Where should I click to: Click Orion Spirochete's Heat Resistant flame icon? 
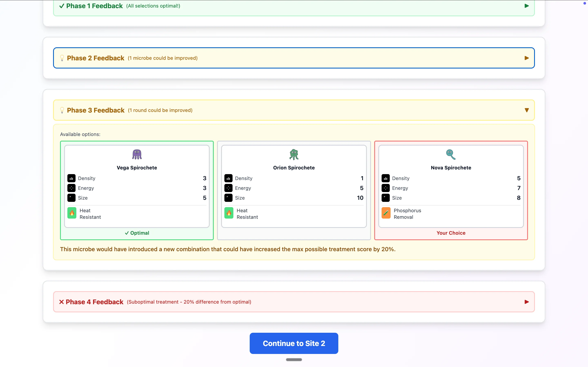coord(229,213)
